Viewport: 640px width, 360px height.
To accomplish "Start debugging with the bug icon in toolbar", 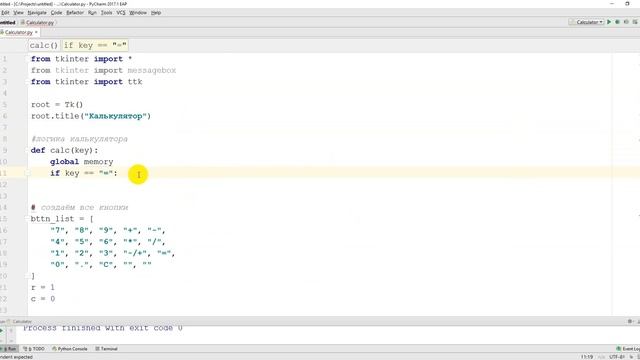I will tap(618, 22).
